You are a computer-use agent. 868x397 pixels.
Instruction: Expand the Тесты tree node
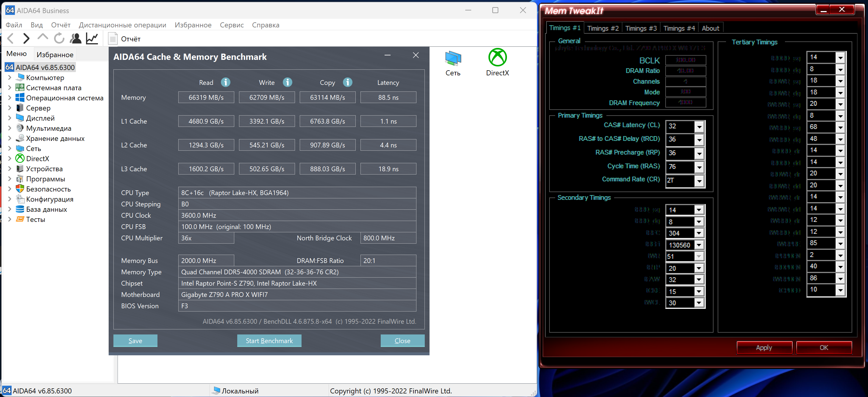pos(10,219)
